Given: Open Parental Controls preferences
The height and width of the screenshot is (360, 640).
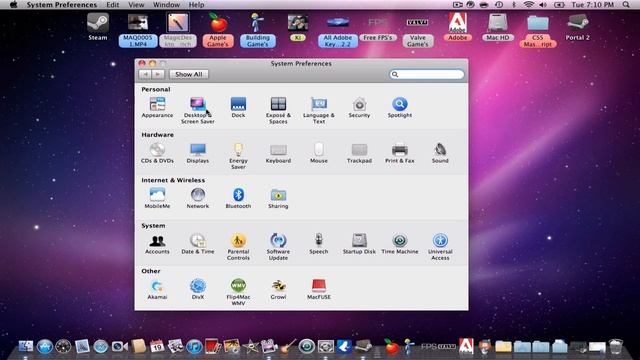Looking at the screenshot, I should (x=238, y=247).
